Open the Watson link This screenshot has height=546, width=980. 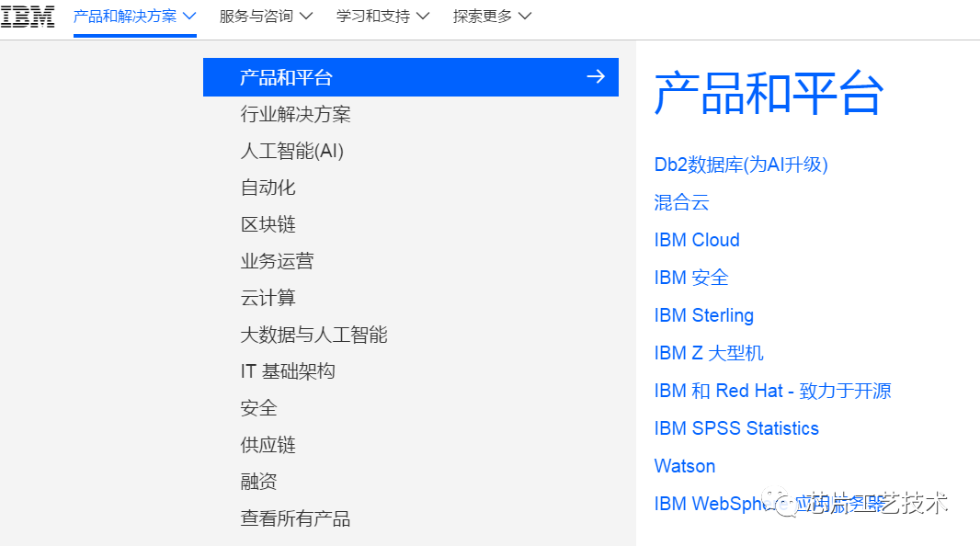(684, 466)
